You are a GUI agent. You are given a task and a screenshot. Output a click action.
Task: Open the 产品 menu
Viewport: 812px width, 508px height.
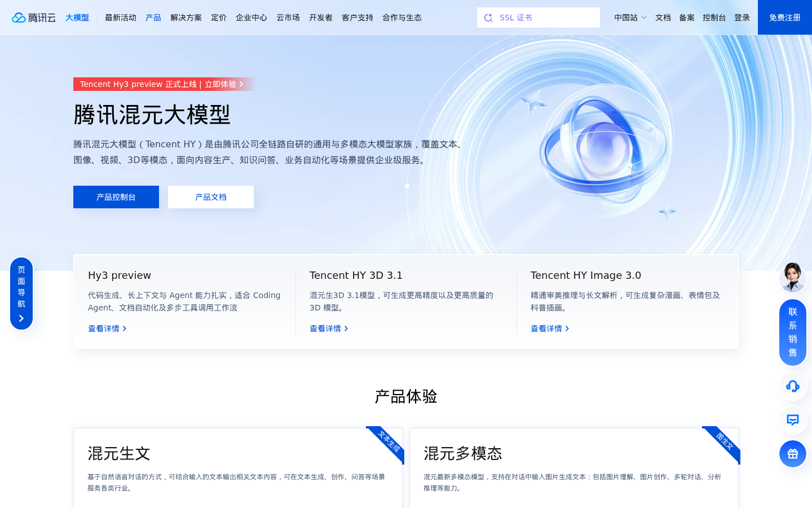(153, 17)
